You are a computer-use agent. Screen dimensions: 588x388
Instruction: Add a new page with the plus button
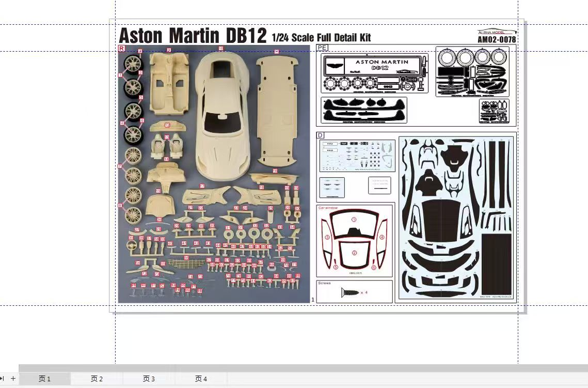click(13, 379)
